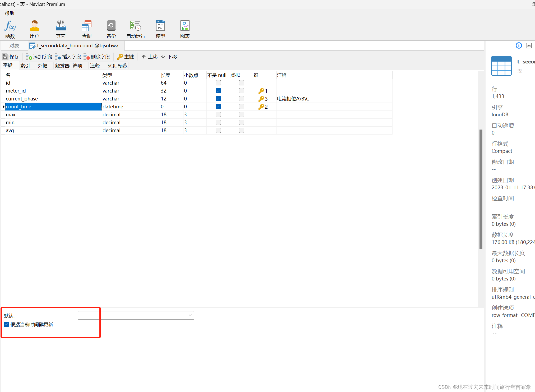
Task: Enable the virtual checkbox for max field
Action: 241,114
